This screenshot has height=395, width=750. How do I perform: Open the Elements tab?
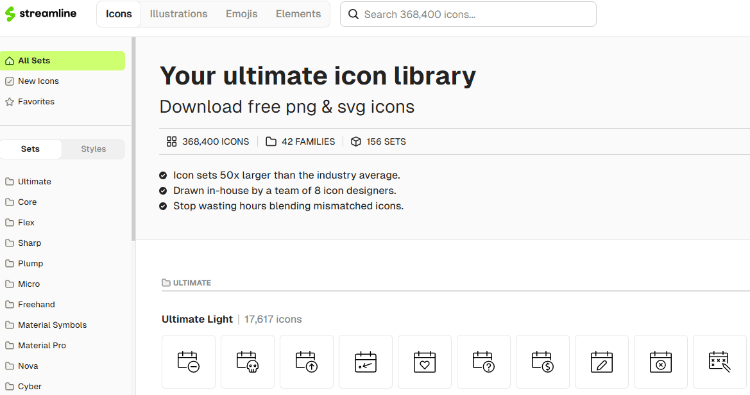tap(298, 14)
